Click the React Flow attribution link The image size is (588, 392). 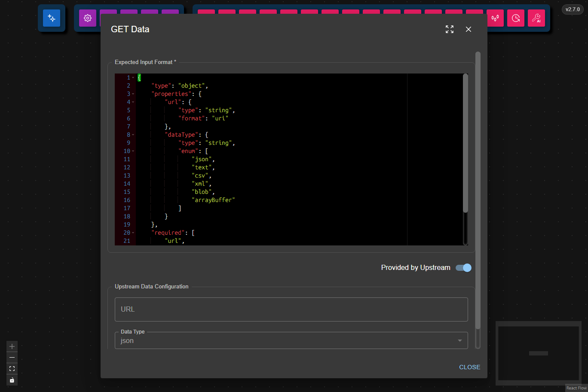click(576, 388)
